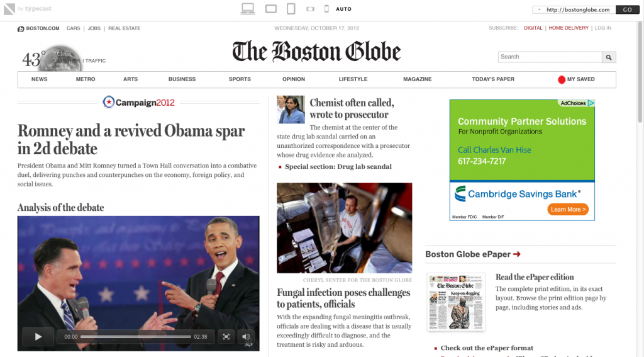Open the ARTS menu
This screenshot has width=644, height=357.
pyautogui.click(x=131, y=79)
